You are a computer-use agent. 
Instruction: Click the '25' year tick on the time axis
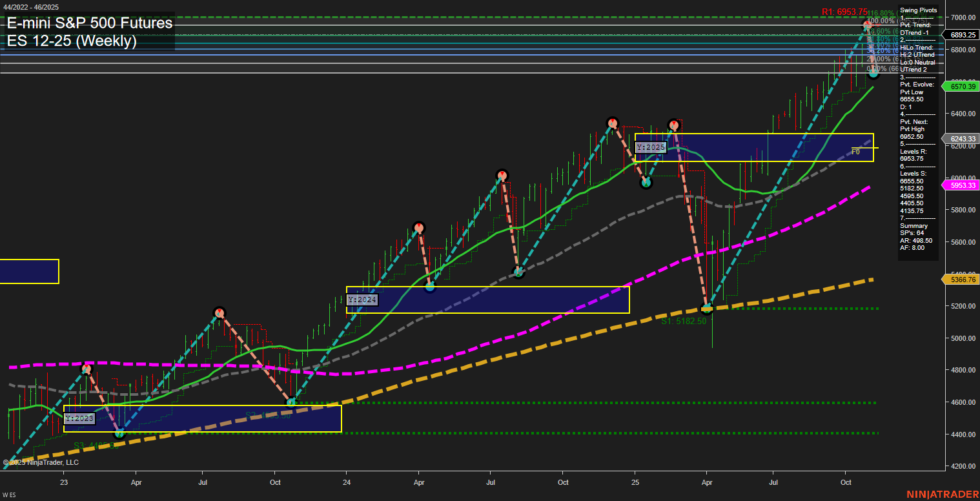[635, 482]
